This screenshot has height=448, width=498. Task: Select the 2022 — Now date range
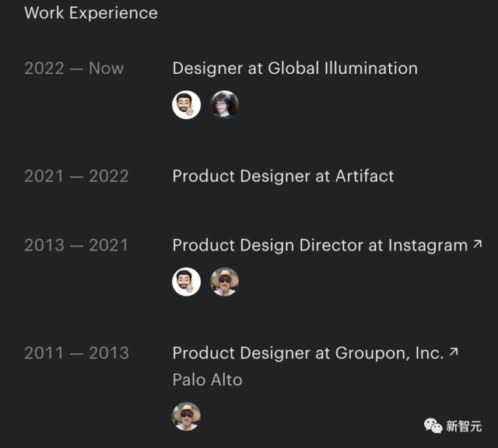coord(74,68)
